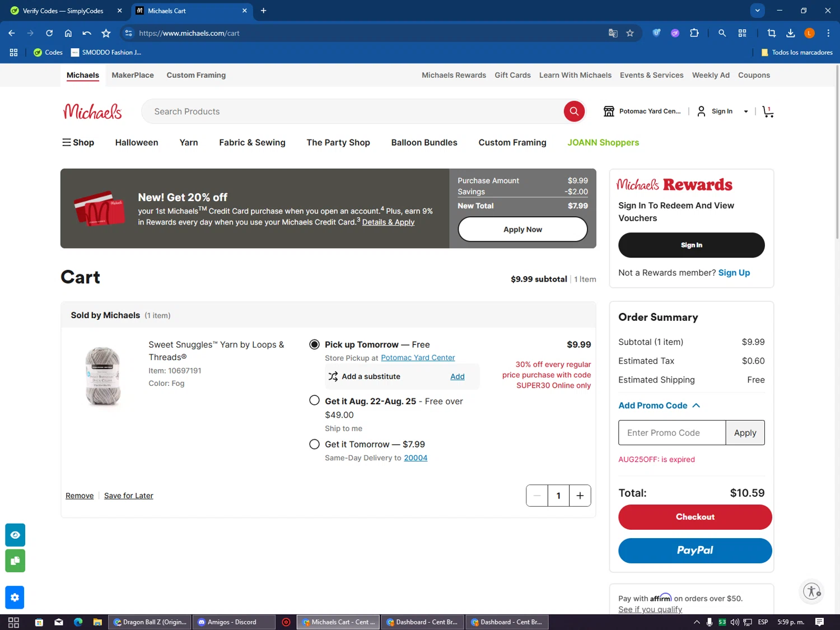
Task: Switch to Verify Codes SimplyCodes browser tab
Action: [x=64, y=11]
